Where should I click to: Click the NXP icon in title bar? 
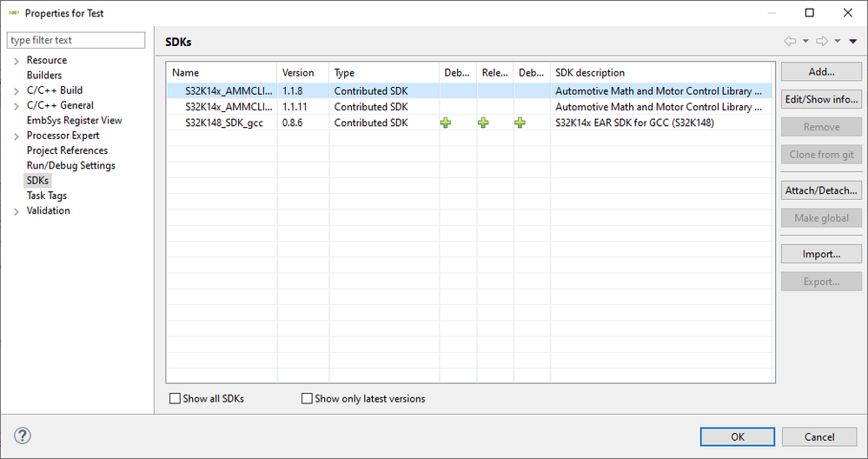14,13
